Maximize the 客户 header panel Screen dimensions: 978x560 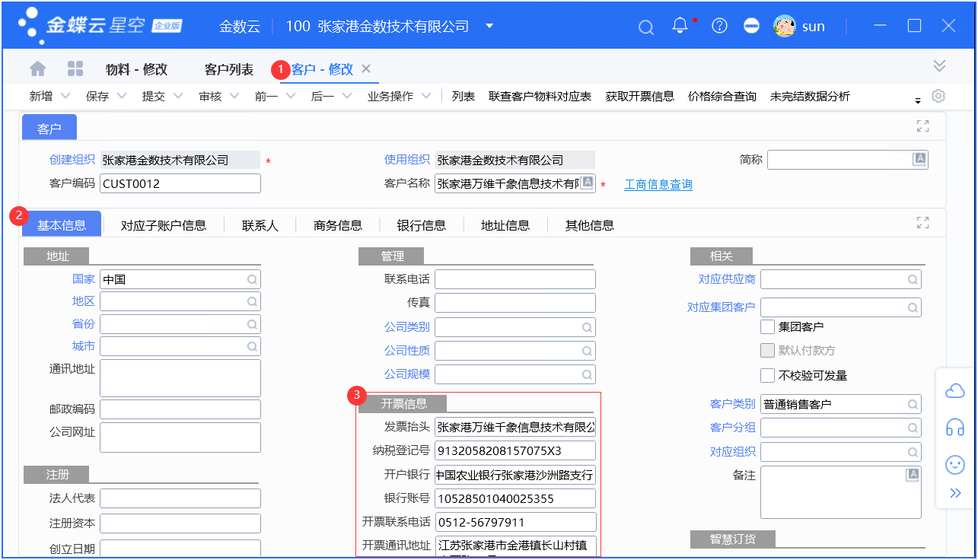923,126
